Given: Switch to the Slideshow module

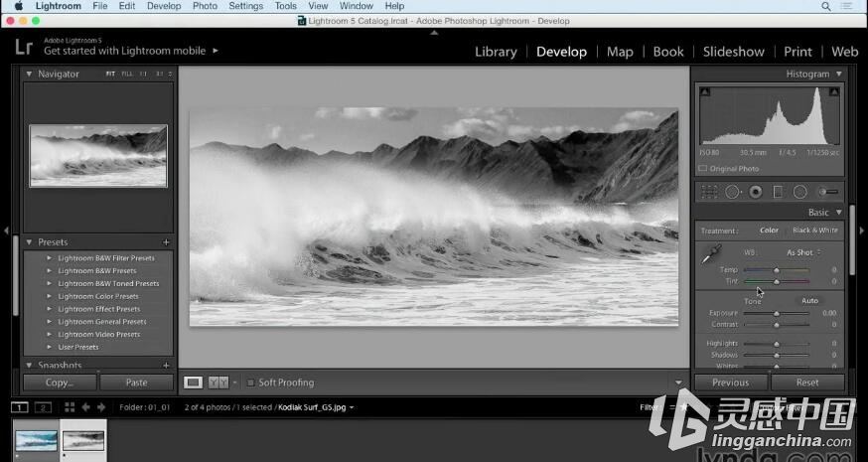Looking at the screenshot, I should pyautogui.click(x=734, y=52).
